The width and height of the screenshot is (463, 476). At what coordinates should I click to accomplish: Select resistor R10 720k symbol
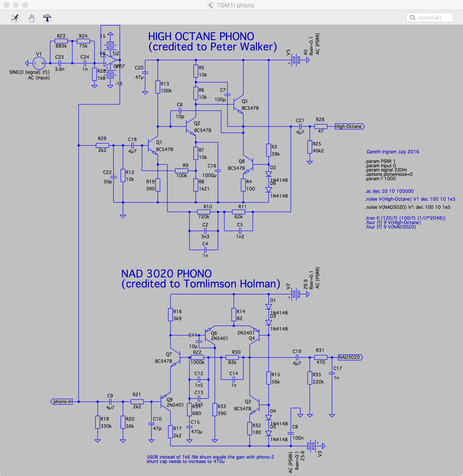coord(204,212)
